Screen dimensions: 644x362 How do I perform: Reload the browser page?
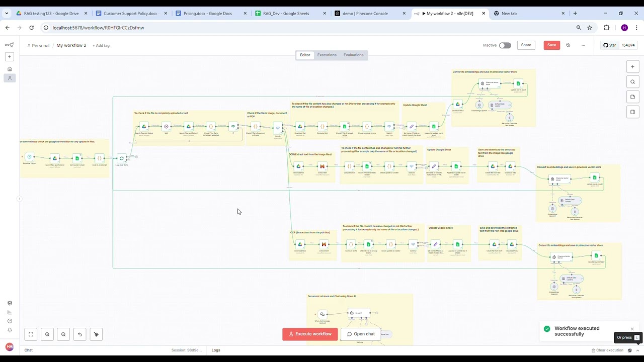(x=31, y=28)
